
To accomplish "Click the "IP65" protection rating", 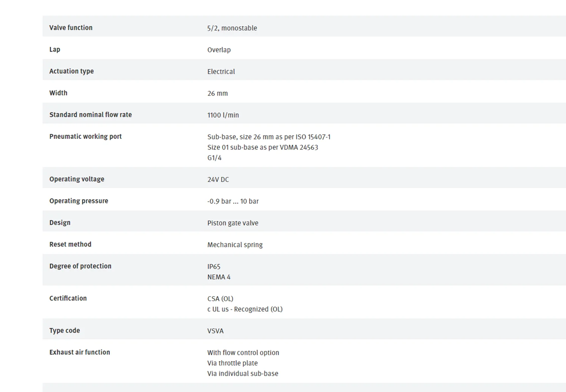I will [214, 267].
